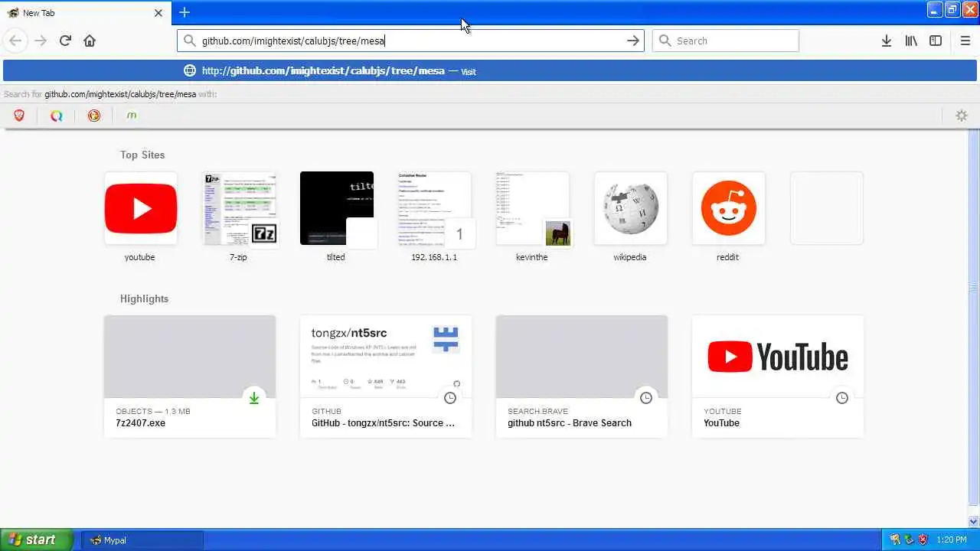Open the YouTube highlight card

(778, 376)
